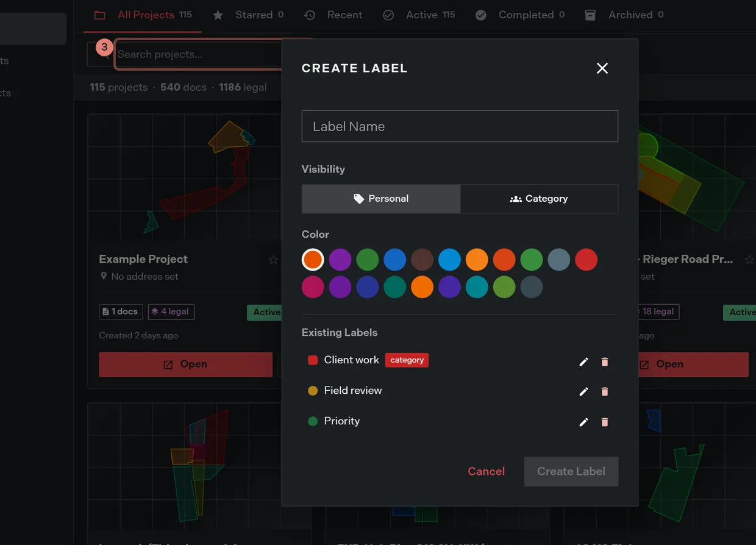
Task: Open the Example Project
Action: point(185,365)
